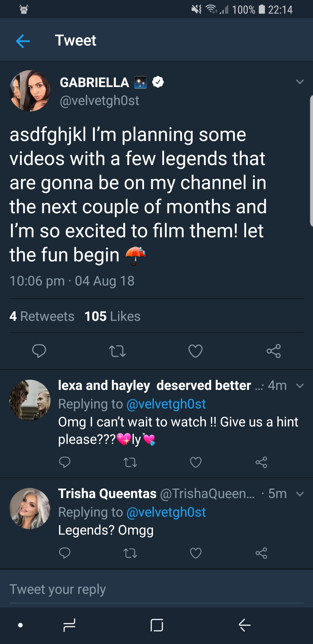Share GABRIELLA's main tweet

tap(274, 351)
